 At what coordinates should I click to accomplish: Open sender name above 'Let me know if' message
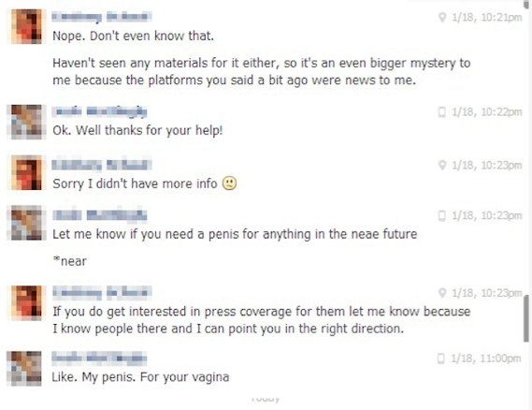coord(99,215)
